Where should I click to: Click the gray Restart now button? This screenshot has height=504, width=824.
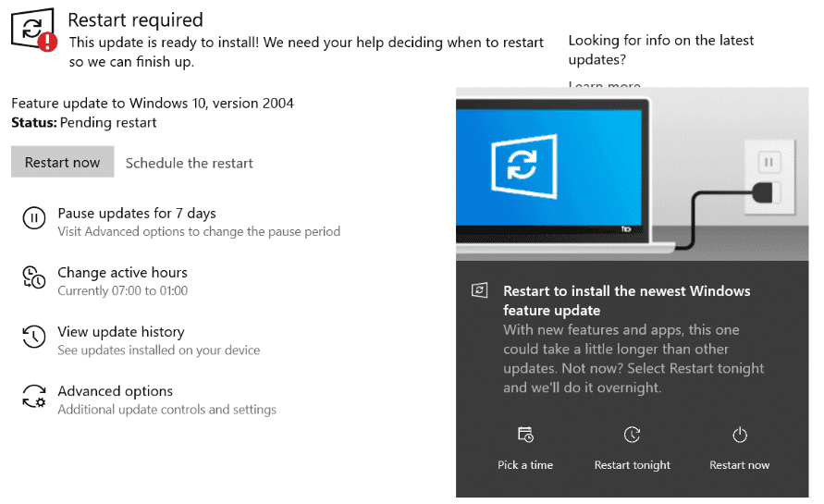point(63,162)
